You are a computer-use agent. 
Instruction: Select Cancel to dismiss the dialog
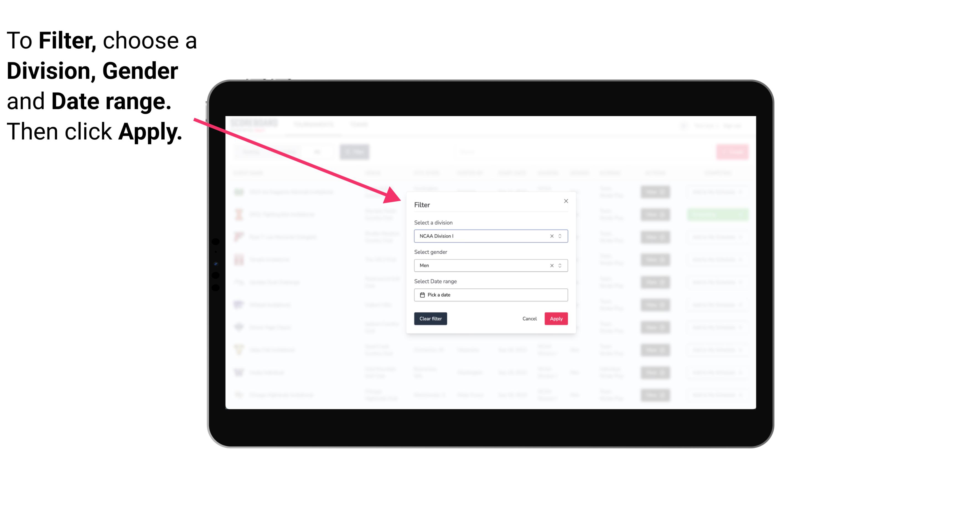(529, 319)
